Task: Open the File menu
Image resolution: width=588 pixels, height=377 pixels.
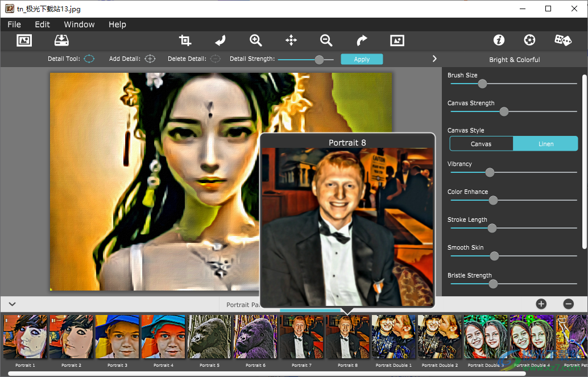Action: click(x=14, y=24)
